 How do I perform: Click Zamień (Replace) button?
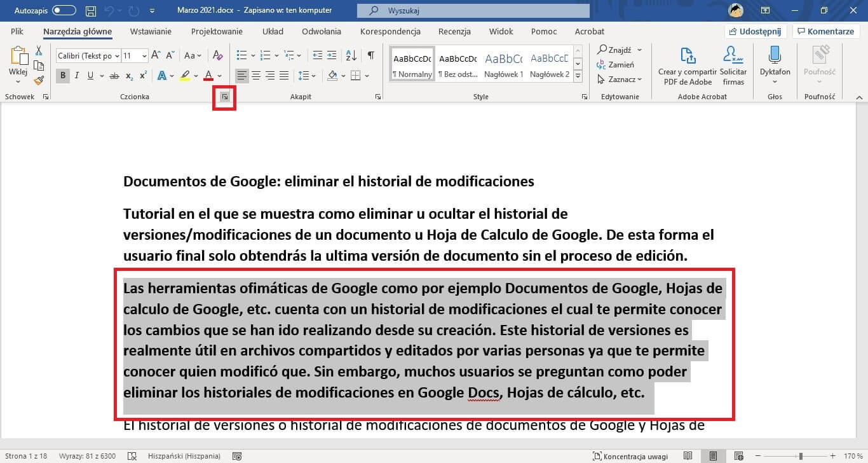[x=616, y=64]
